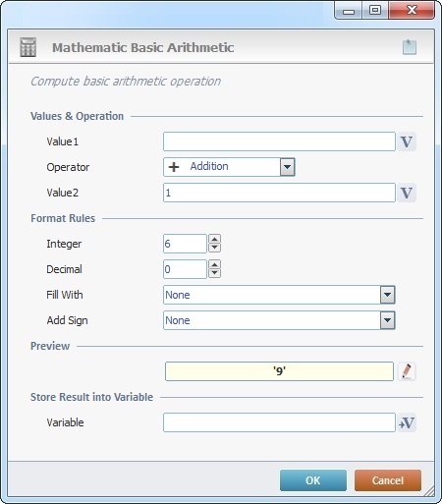Click the notepad icon in dialog header
The height and width of the screenshot is (504, 442).
point(410,47)
